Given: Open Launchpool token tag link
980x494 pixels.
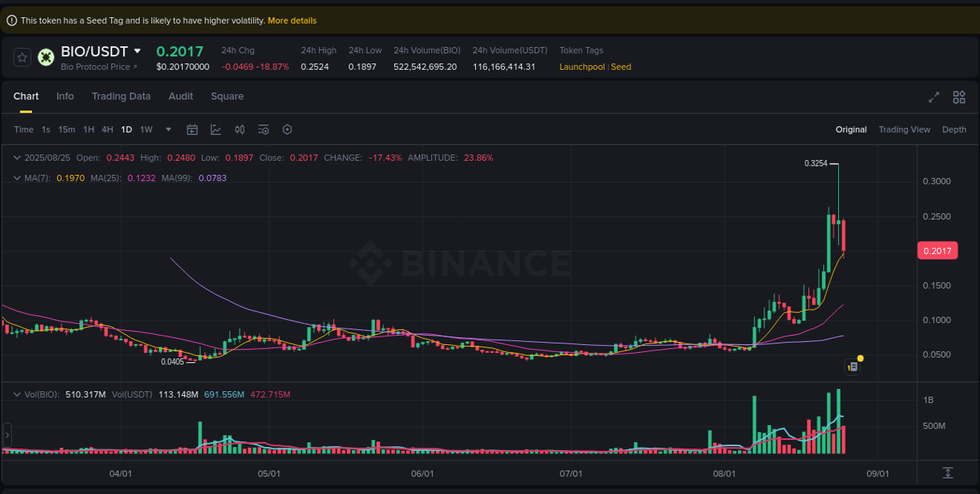Looking at the screenshot, I should 582,67.
